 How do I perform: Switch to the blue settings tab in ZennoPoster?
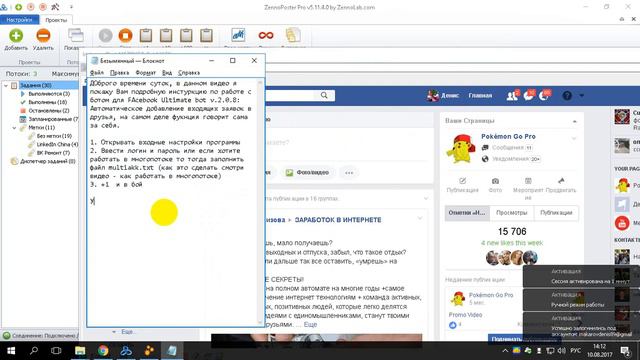click(19, 20)
